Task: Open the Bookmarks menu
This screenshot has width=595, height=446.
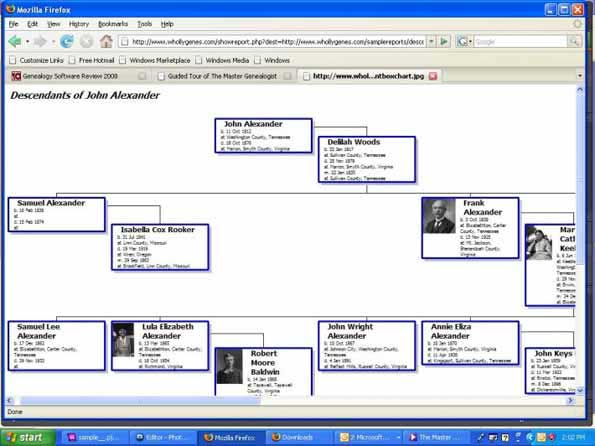Action: (x=113, y=24)
